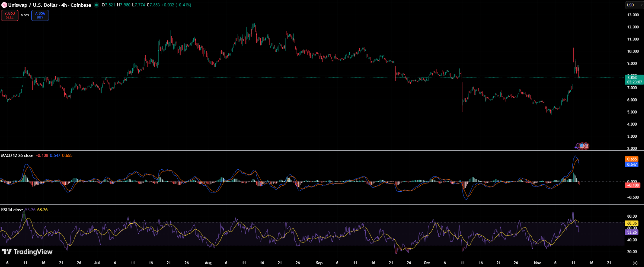Screen dimensions: 644x267
Task: Click the Nov label on the time axis
Action: [538, 263]
